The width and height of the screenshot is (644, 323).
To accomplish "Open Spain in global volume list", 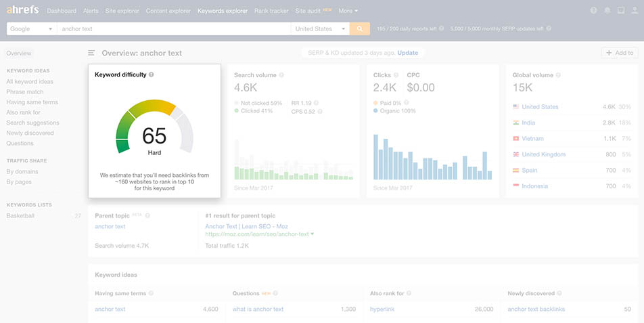I will pyautogui.click(x=530, y=170).
